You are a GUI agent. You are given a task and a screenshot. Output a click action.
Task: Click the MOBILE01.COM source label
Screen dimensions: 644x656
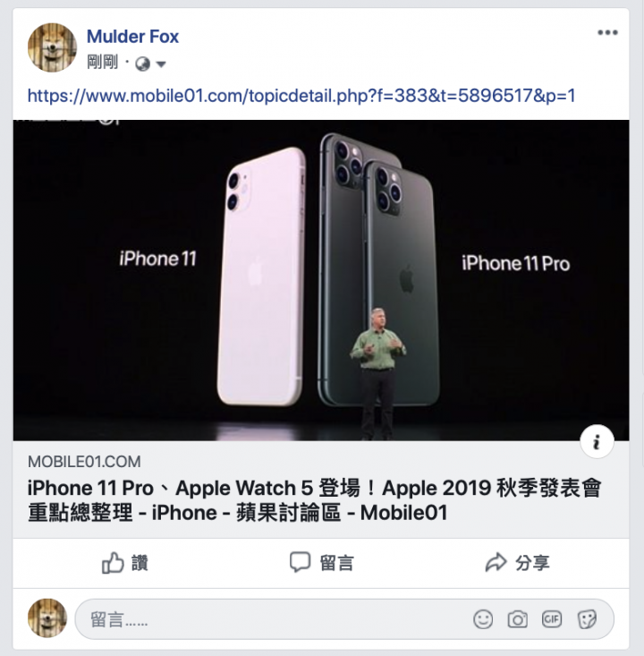tap(84, 462)
